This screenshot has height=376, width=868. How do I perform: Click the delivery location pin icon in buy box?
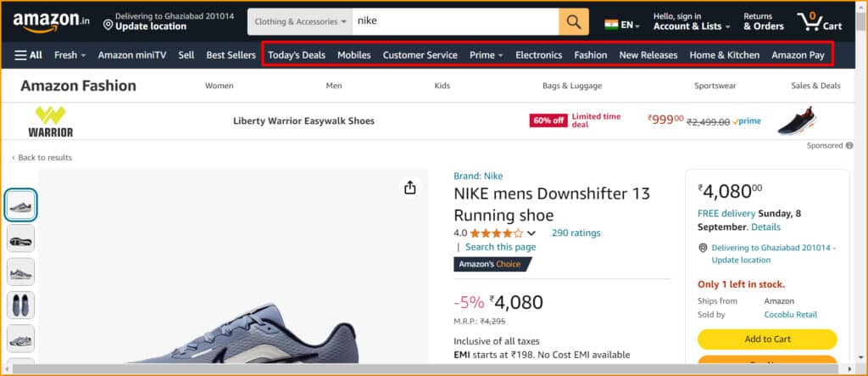[703, 248]
